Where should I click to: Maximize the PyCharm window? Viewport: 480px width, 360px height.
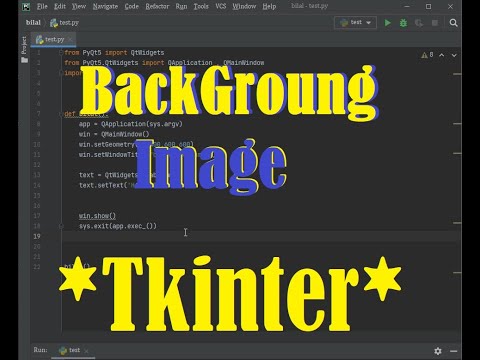(429, 6)
